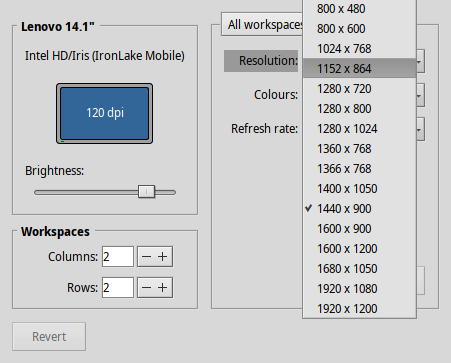The height and width of the screenshot is (363, 451).
Task: Click the Intel HD/Iris adapter text
Action: (x=105, y=56)
